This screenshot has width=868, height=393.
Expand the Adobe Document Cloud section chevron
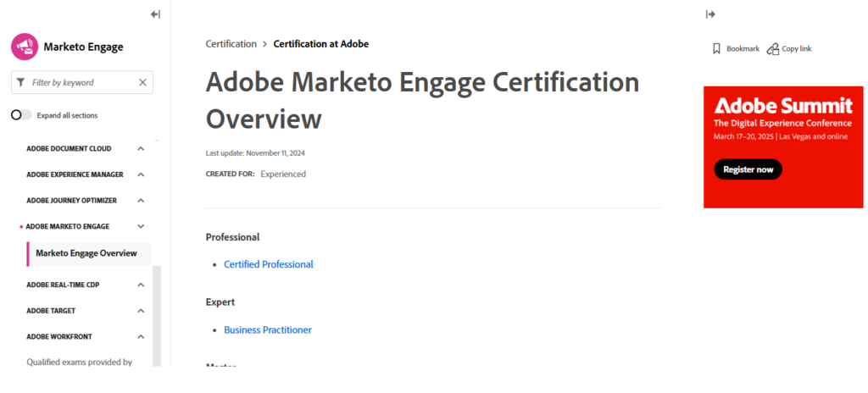tap(141, 149)
